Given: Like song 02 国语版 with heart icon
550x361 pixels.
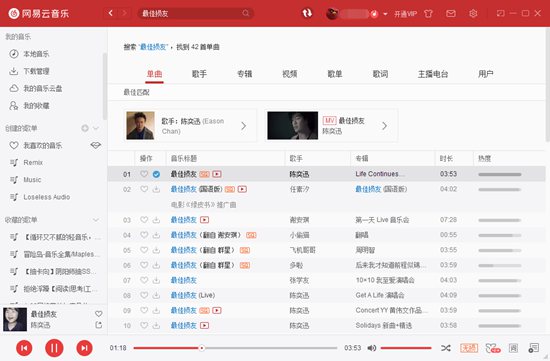Looking at the screenshot, I should pyautogui.click(x=144, y=189).
